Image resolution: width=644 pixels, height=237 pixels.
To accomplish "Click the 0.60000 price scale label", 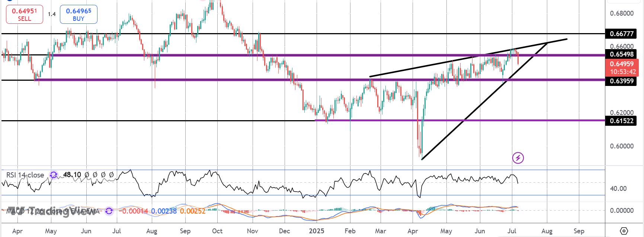I will pyautogui.click(x=621, y=146).
